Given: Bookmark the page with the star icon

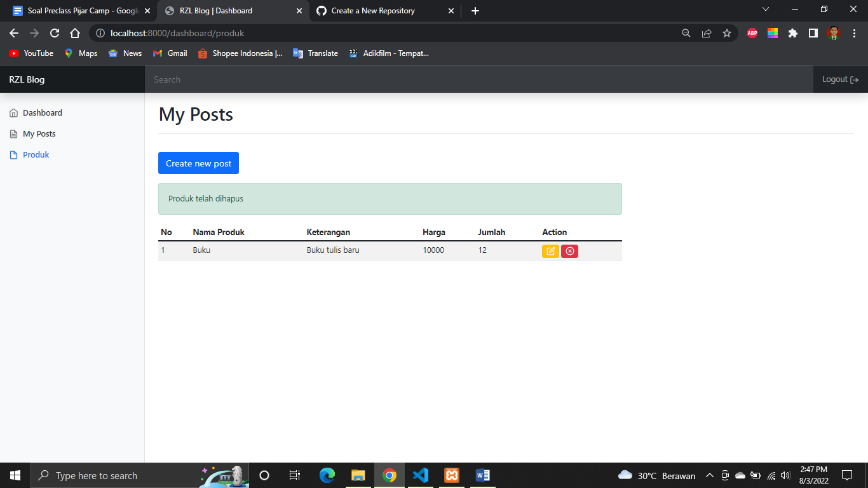Looking at the screenshot, I should click(x=727, y=33).
